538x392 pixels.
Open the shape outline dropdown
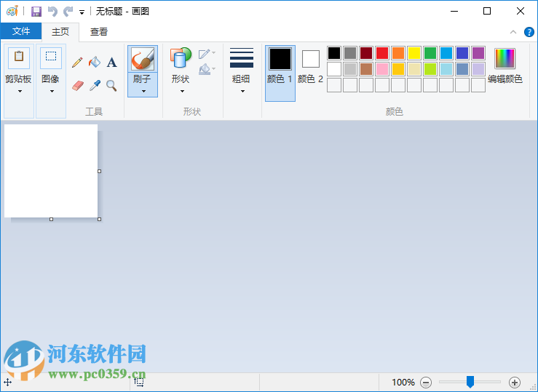(x=207, y=54)
